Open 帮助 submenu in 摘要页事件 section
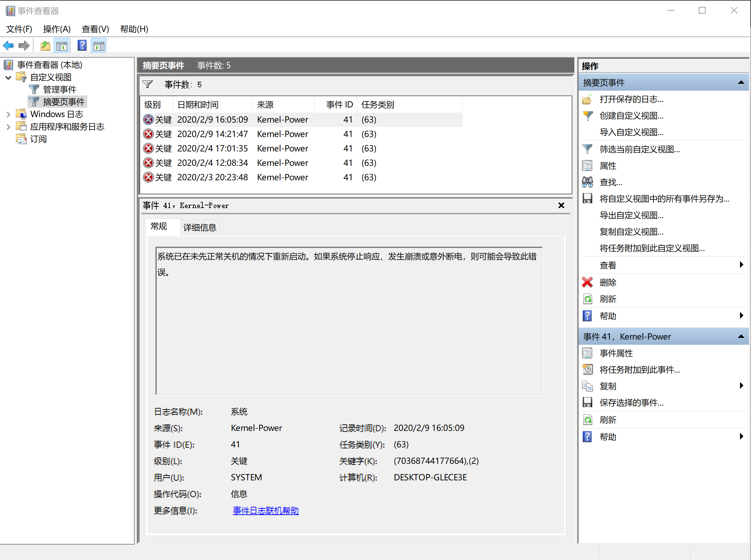 (741, 315)
